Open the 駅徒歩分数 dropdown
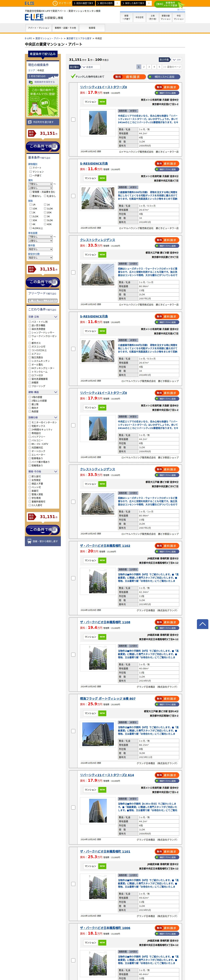This screenshot has height=980, width=210. (x=40, y=258)
